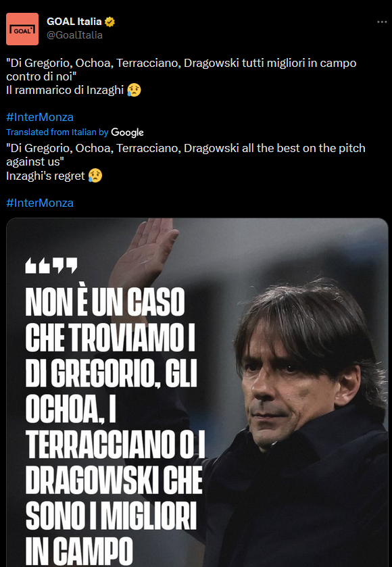
Task: Click the "Il rammarico di Inzaghi" text line
Action: [65, 90]
